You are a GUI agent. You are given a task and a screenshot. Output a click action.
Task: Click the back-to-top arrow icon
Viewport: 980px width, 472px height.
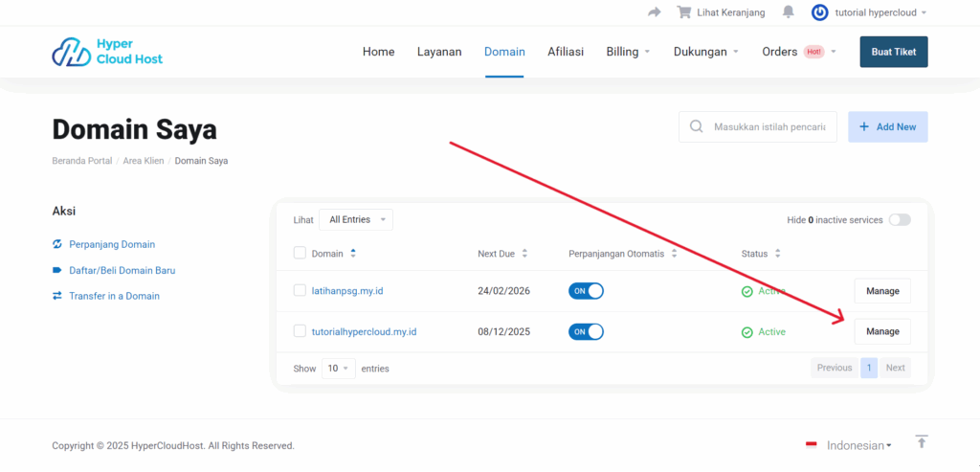point(922,442)
